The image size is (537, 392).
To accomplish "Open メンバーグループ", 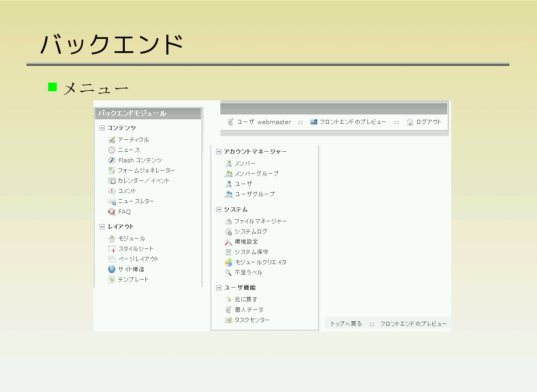I will (x=257, y=174).
